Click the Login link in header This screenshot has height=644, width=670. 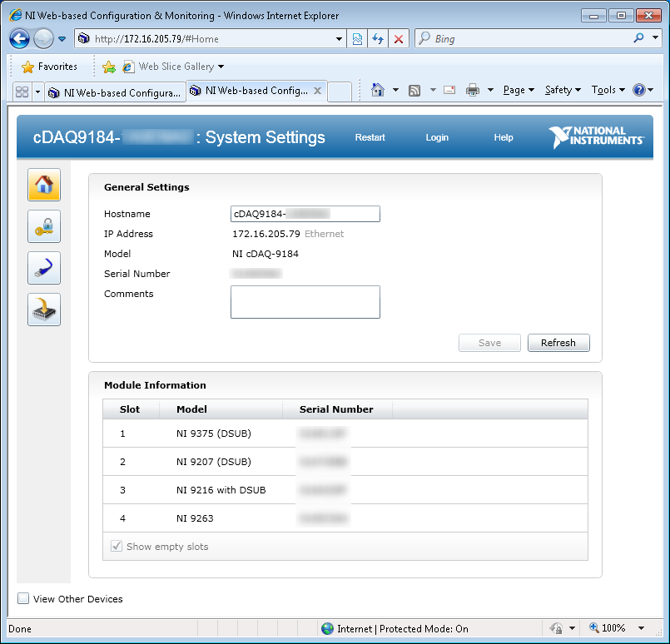(x=437, y=137)
